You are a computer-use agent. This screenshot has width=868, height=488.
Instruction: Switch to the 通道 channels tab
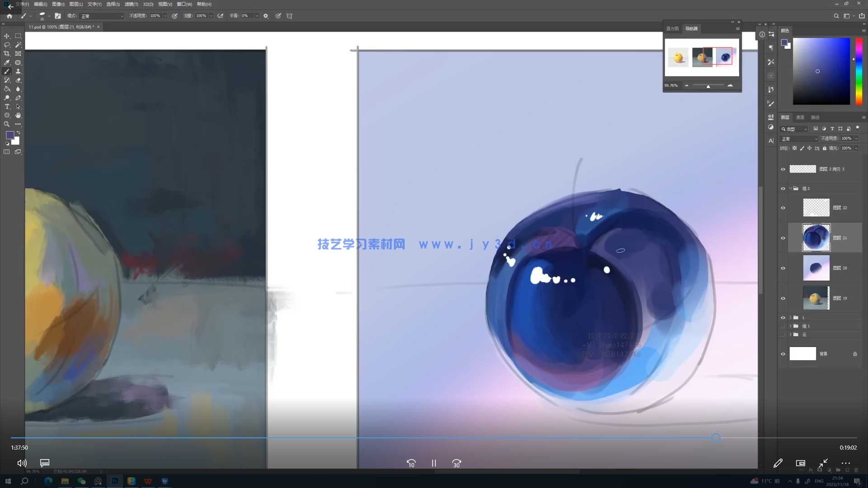click(800, 117)
